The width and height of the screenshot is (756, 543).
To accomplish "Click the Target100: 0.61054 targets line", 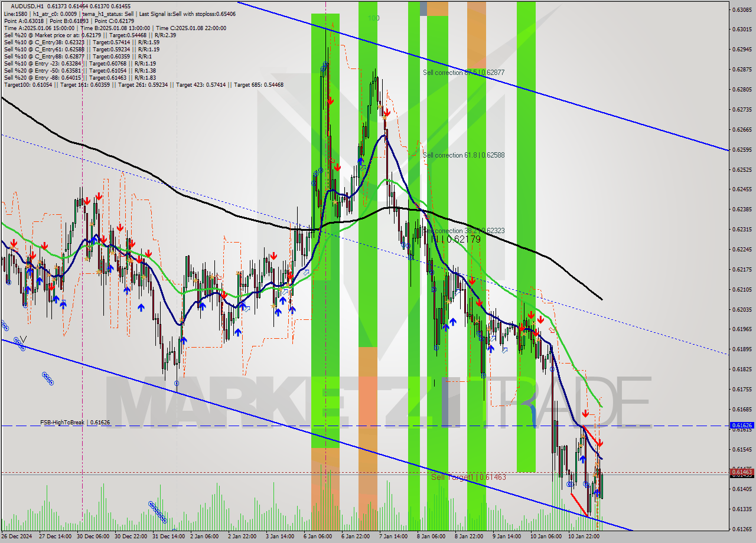I will 144,84.
